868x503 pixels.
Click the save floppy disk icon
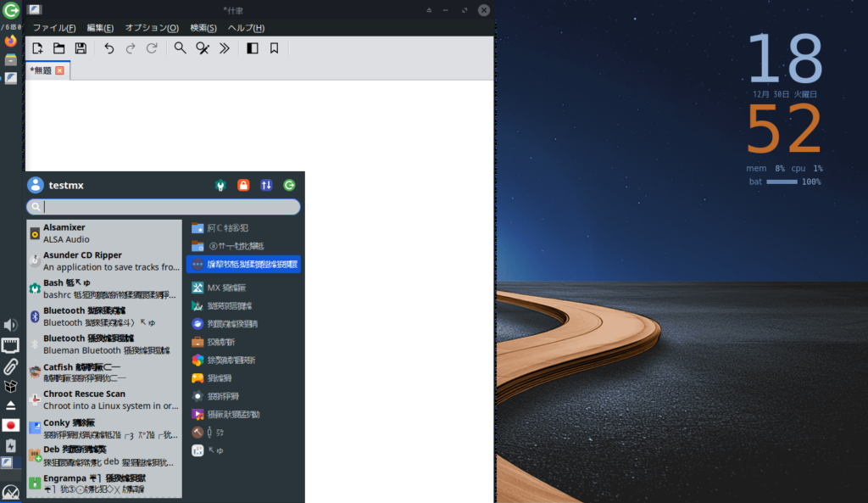[81, 48]
